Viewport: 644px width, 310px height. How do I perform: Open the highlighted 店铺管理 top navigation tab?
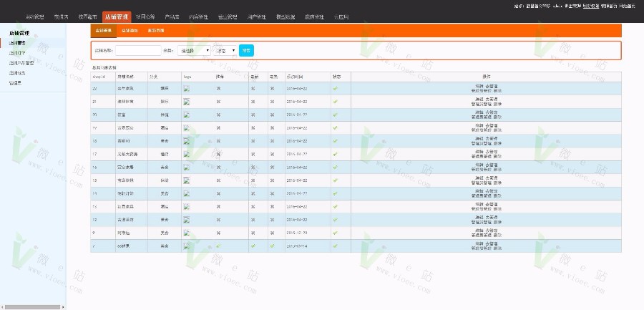pyautogui.click(x=117, y=17)
